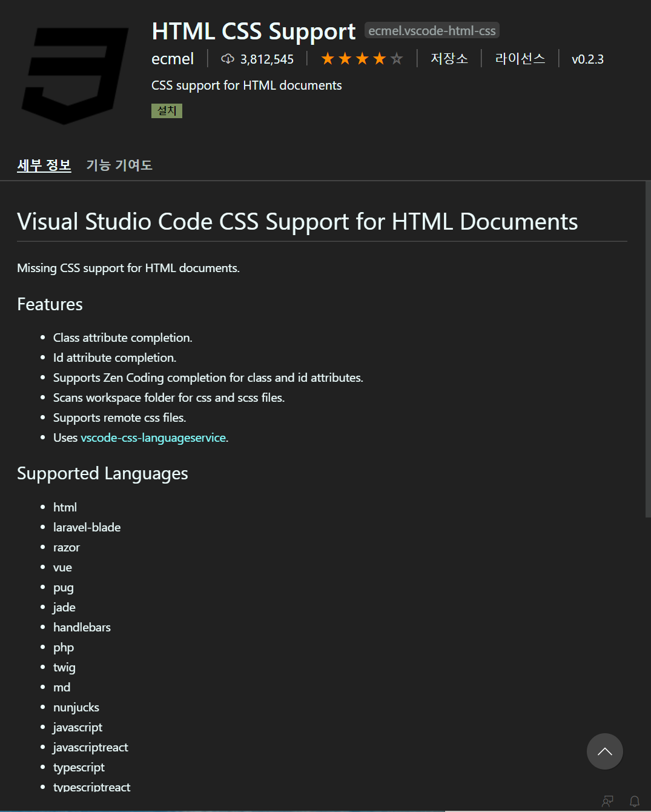Viewport: 651px width, 812px height.
Task: Install the extension with the 설치 button
Action: [167, 111]
